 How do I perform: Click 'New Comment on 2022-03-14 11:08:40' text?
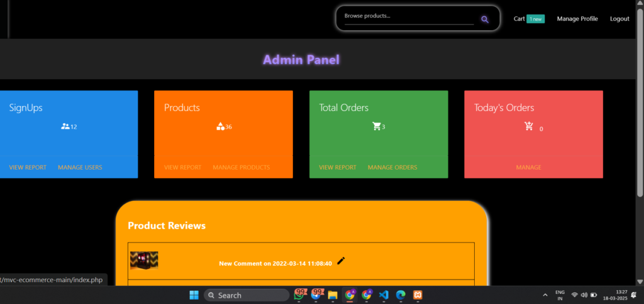pos(275,263)
